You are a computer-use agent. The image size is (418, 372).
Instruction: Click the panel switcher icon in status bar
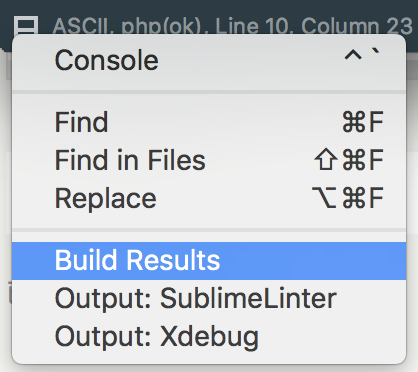coord(26,26)
